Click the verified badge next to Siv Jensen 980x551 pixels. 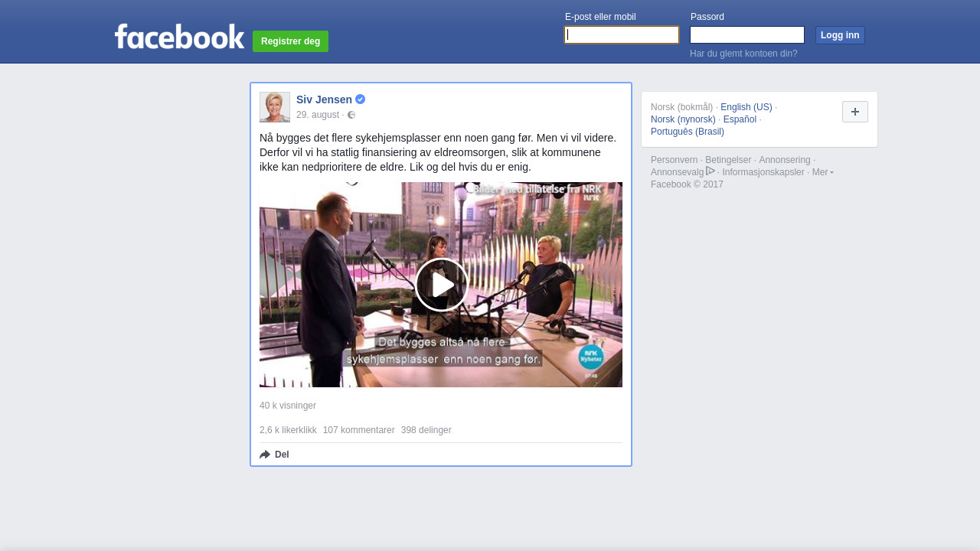click(x=360, y=99)
